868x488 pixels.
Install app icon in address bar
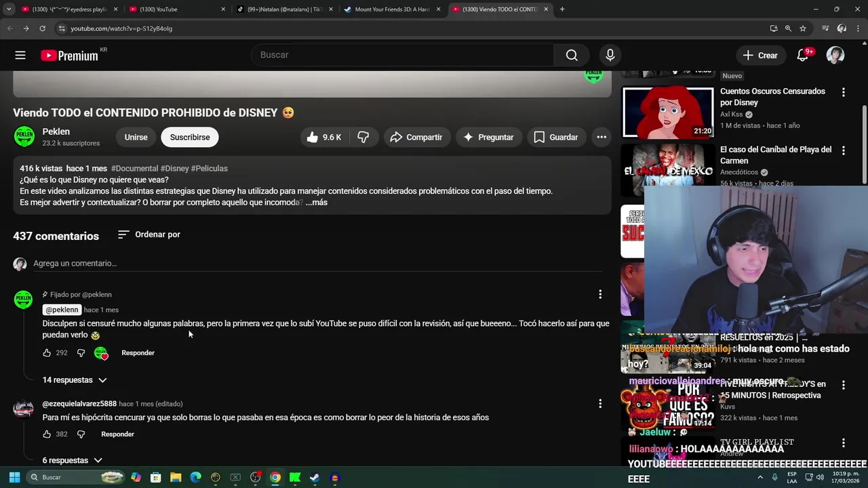774,28
